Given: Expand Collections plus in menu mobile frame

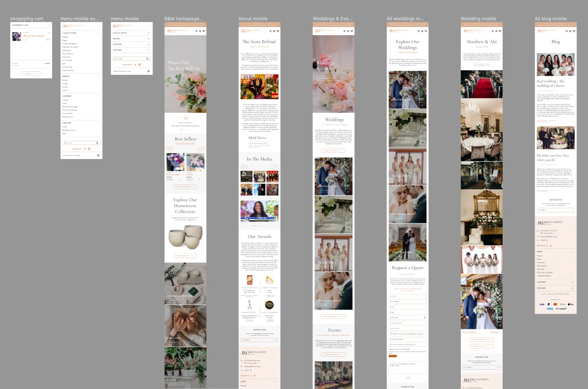Looking at the screenshot, I should (148, 33).
